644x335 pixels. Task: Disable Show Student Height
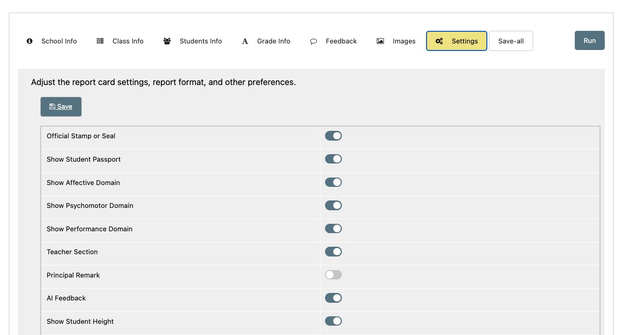[x=333, y=321]
